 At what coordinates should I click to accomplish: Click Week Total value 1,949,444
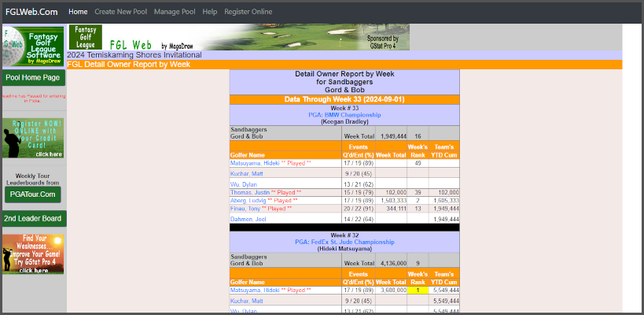point(393,136)
